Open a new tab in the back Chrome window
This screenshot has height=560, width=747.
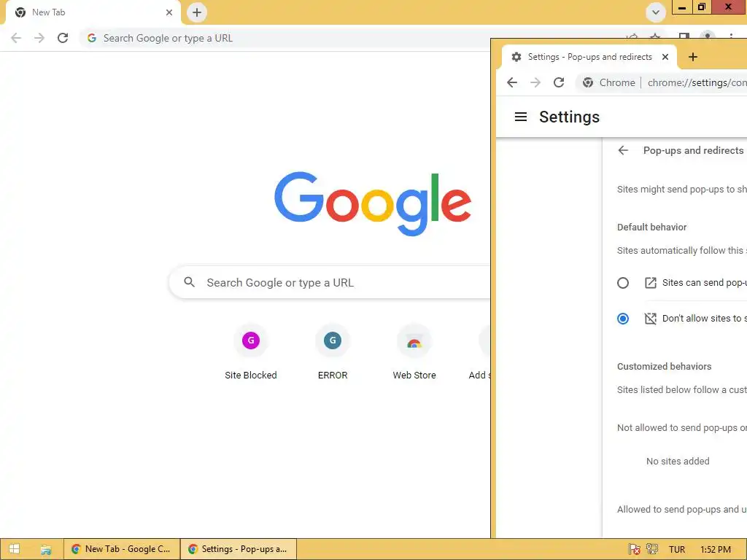click(x=197, y=12)
